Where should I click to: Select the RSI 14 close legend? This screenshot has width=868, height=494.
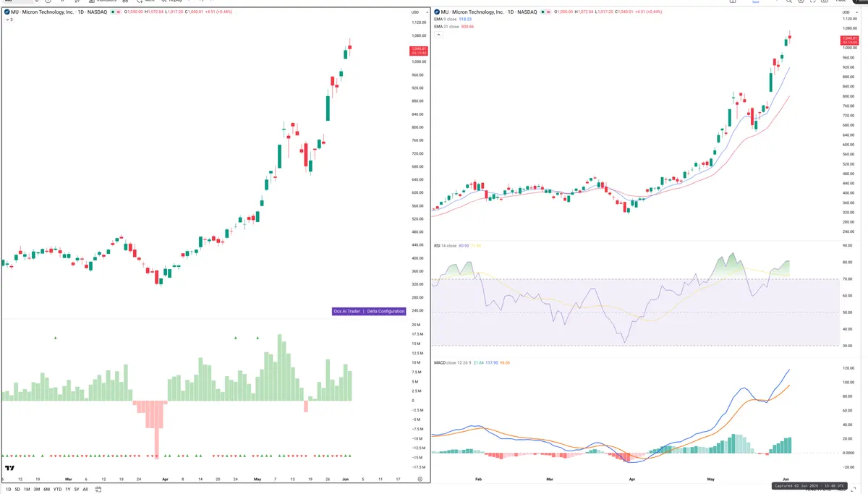click(x=445, y=246)
